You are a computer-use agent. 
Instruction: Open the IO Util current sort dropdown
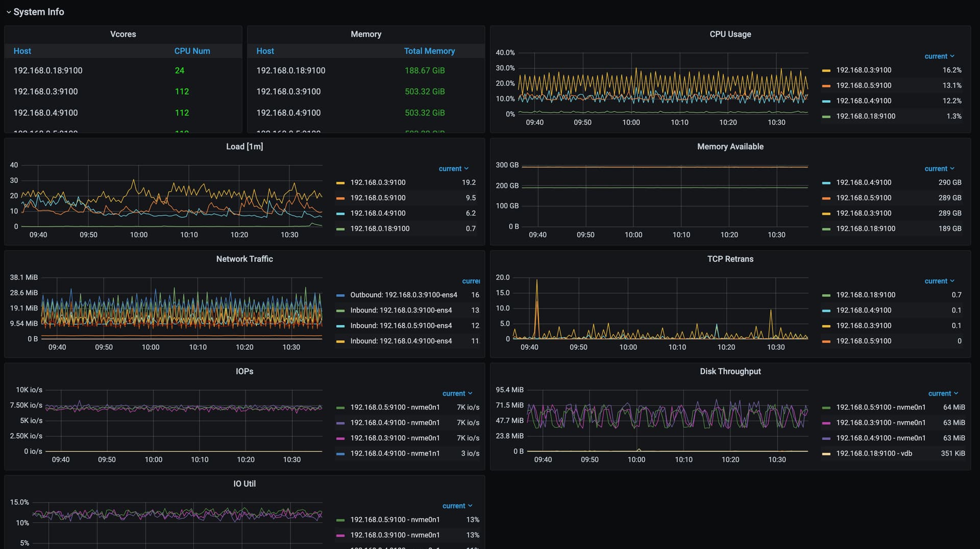457,506
